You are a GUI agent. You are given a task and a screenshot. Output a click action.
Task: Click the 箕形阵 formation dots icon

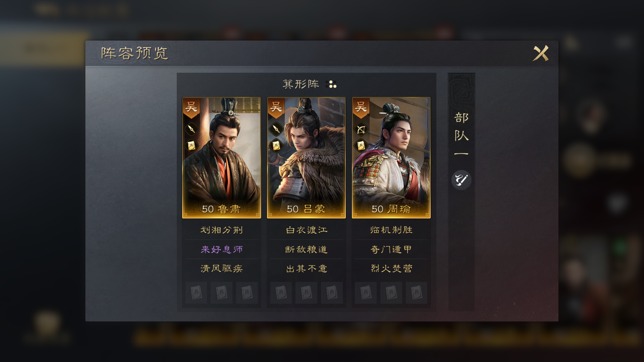[331, 84]
